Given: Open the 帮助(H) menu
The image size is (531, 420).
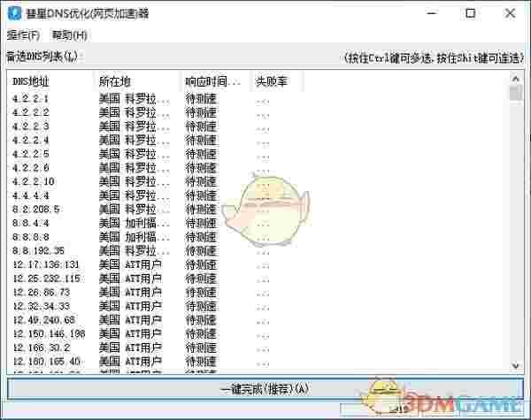Looking at the screenshot, I should point(69,34).
